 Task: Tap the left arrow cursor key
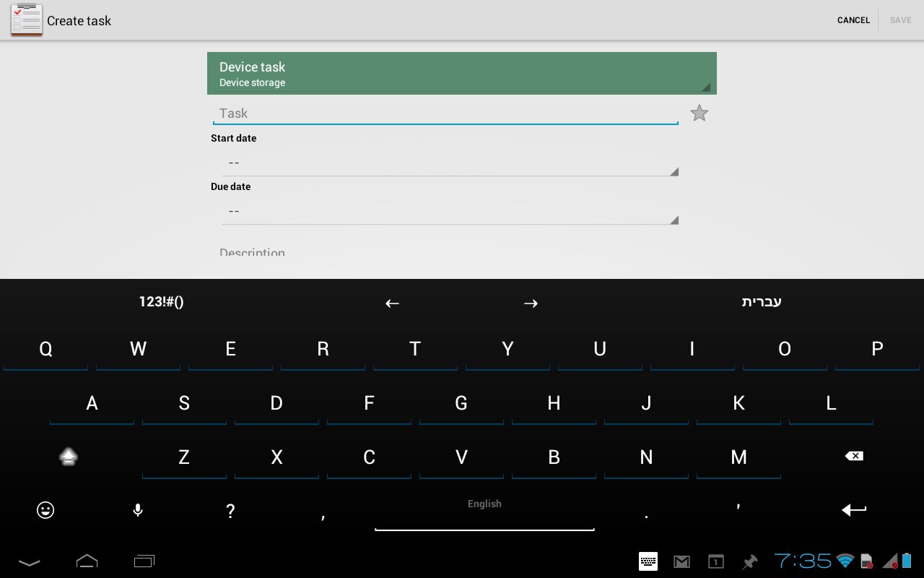point(392,303)
